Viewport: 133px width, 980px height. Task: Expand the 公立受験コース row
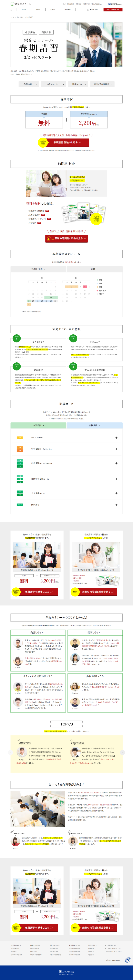click(116, 493)
